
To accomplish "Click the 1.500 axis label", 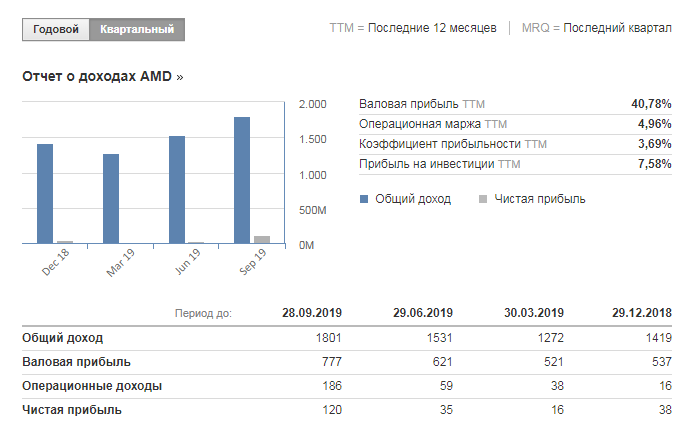I will [312, 140].
